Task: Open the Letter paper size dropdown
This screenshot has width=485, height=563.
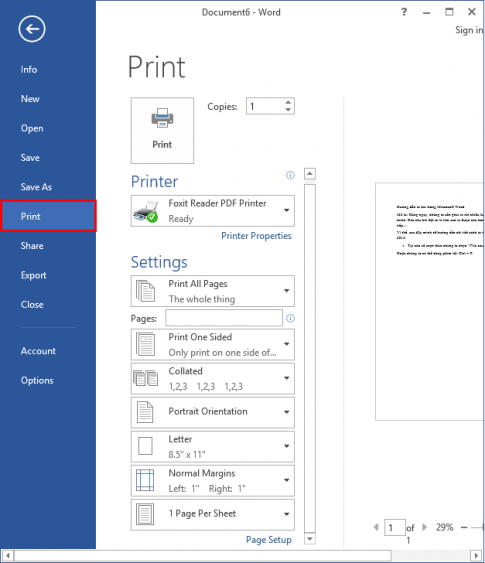Action: [x=213, y=446]
